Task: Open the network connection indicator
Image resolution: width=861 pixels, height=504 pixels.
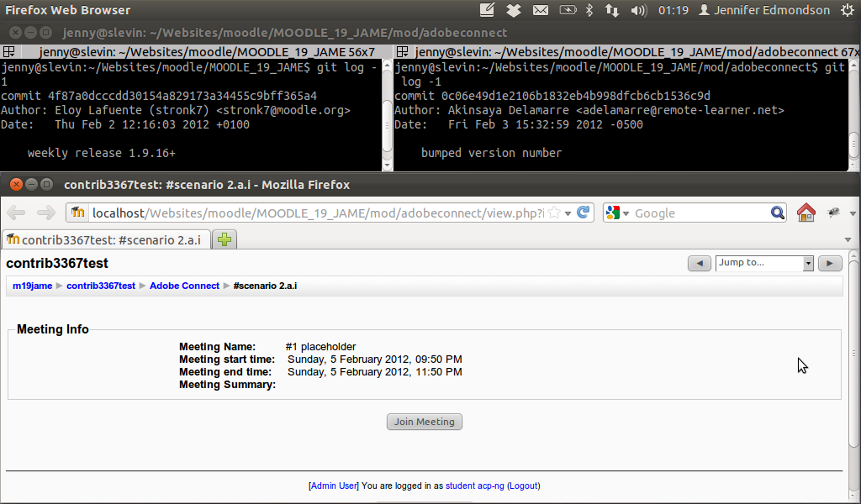Action: point(612,10)
